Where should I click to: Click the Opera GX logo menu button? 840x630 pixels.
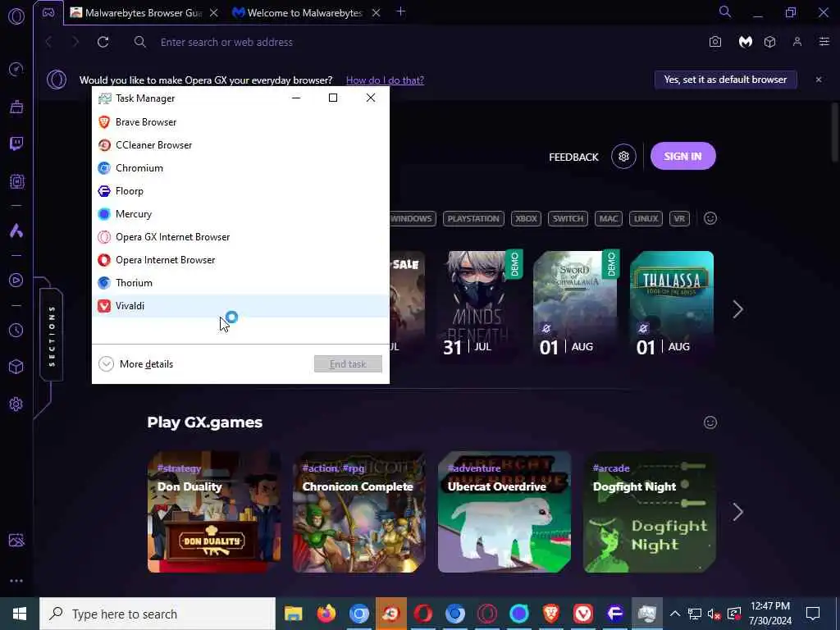(x=16, y=16)
